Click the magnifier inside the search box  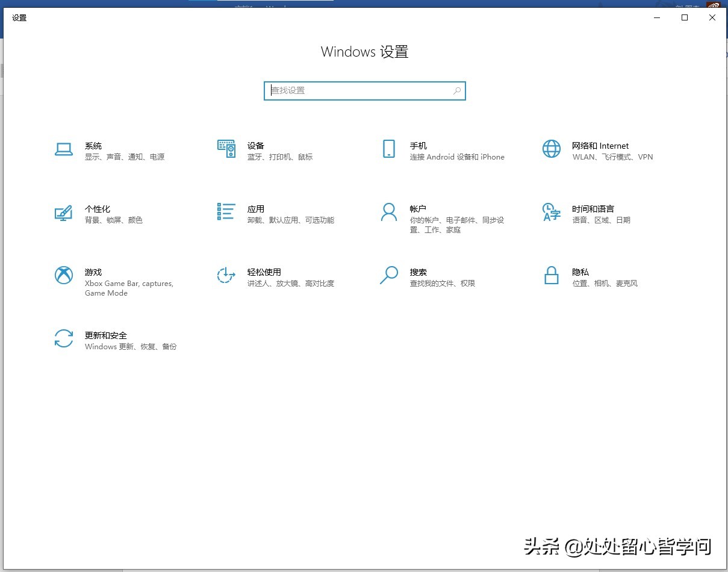(456, 90)
